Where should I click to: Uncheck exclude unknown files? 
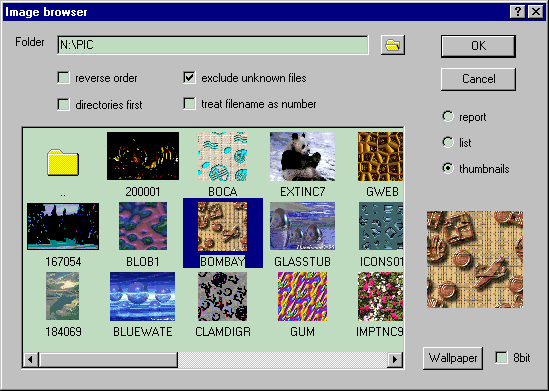(189, 78)
